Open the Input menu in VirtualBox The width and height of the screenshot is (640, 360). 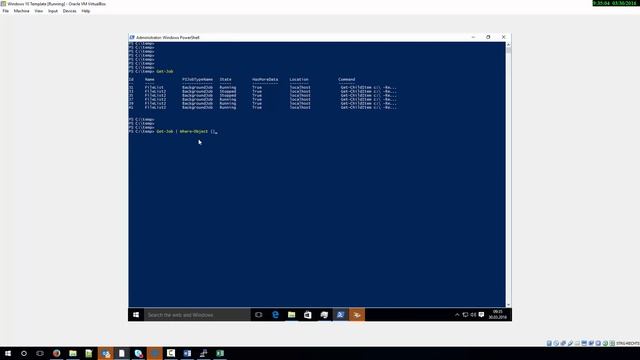tap(53, 11)
